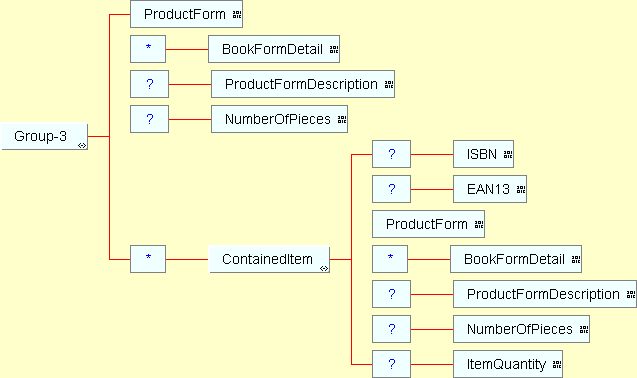The image size is (637, 378).
Task: Select the EAN13 element node
Action: (490, 189)
